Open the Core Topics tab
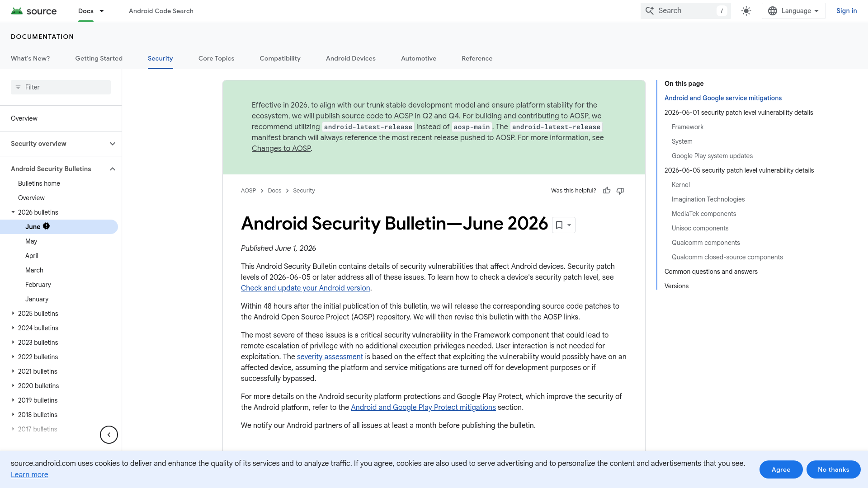This screenshot has width=868, height=488. click(216, 58)
